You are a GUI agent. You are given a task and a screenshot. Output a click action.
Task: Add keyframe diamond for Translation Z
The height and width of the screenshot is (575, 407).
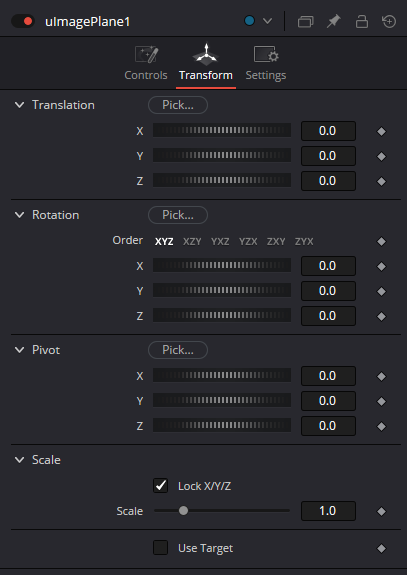coord(381,181)
